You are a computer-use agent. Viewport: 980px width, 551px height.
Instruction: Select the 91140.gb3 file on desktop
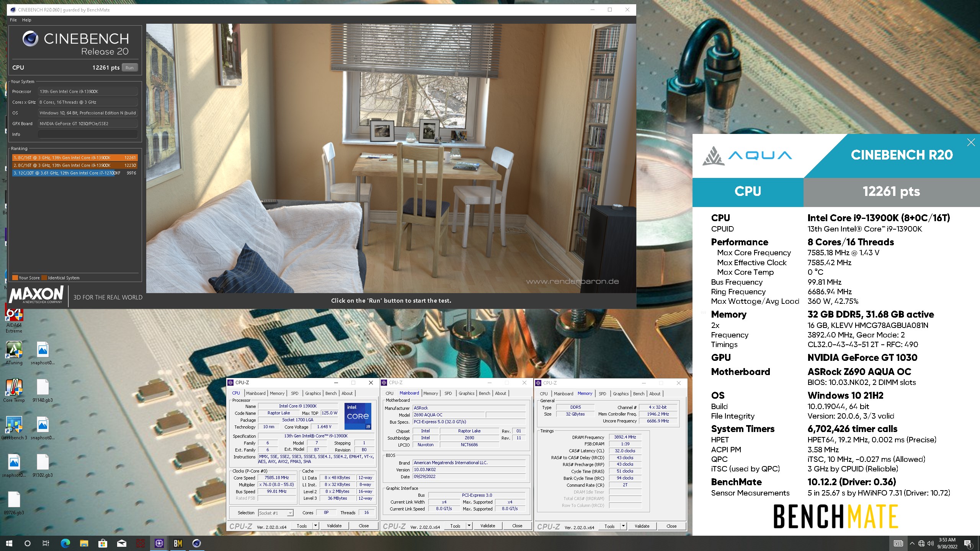(42, 390)
